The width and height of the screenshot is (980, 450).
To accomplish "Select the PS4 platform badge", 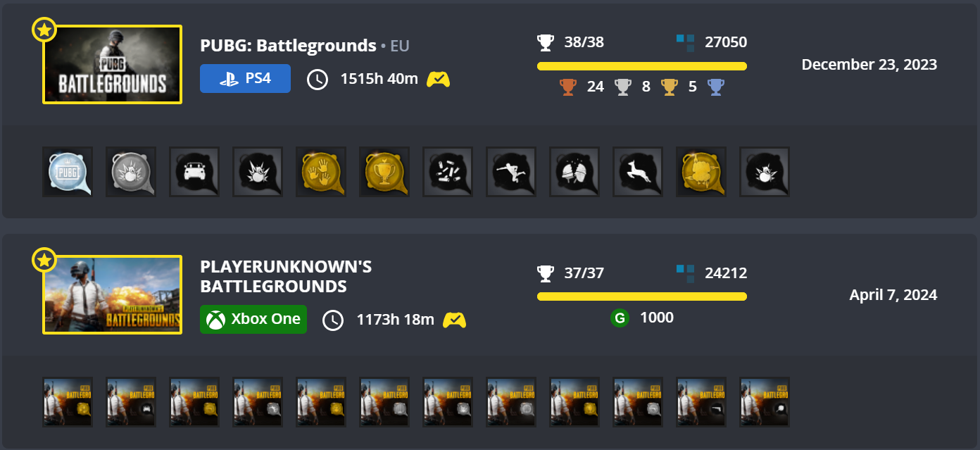I will 245,79.
